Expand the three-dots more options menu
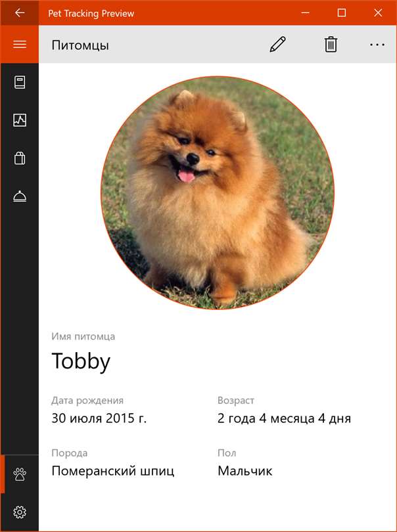The image size is (397, 532). 377,45
